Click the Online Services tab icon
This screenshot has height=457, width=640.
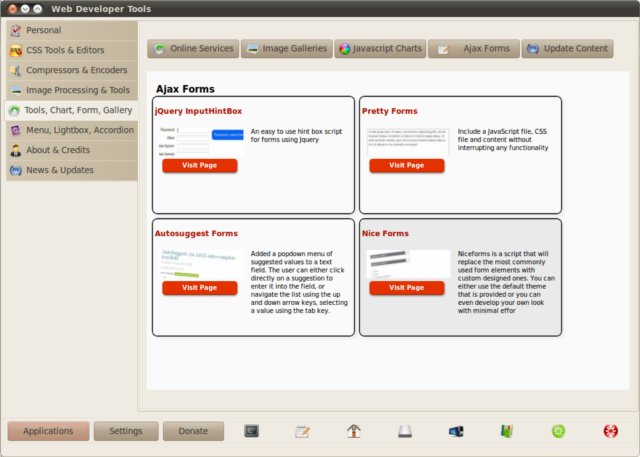point(159,49)
